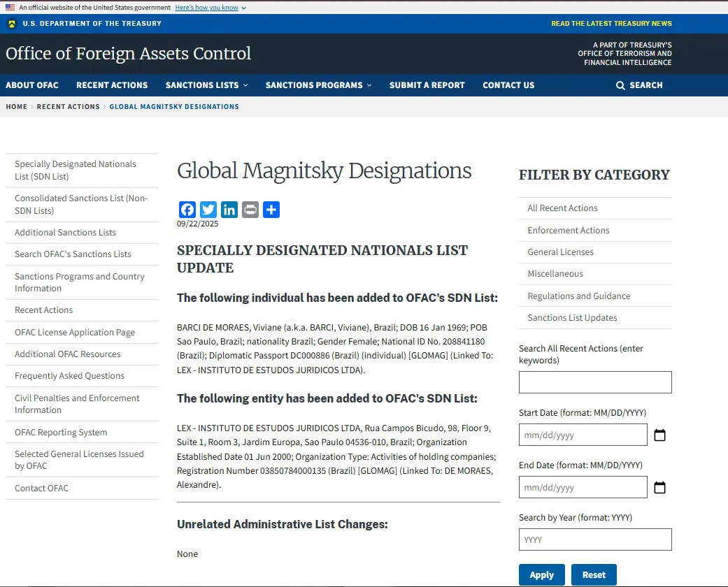The width and height of the screenshot is (728, 587).
Task: Focus the Search All Recent Actions keywords field
Action: click(x=595, y=382)
